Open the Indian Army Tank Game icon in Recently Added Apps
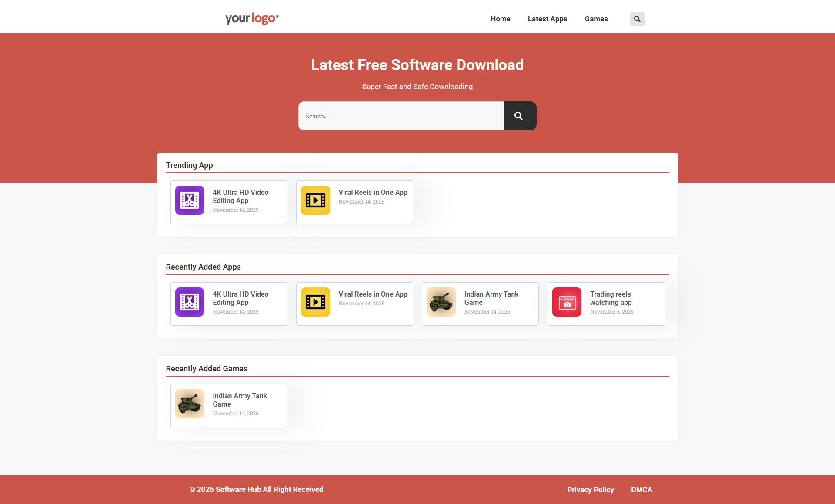This screenshot has width=835, height=504. pyautogui.click(x=441, y=302)
